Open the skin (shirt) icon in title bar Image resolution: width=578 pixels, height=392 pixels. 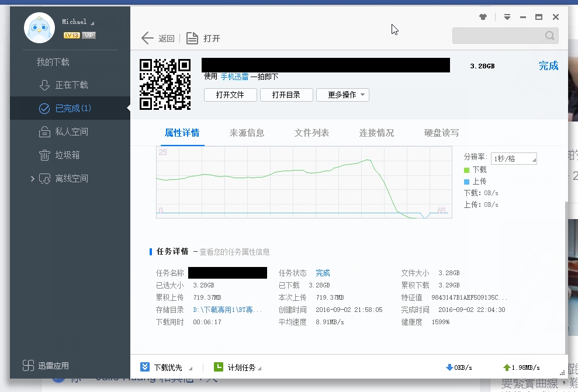(x=483, y=16)
